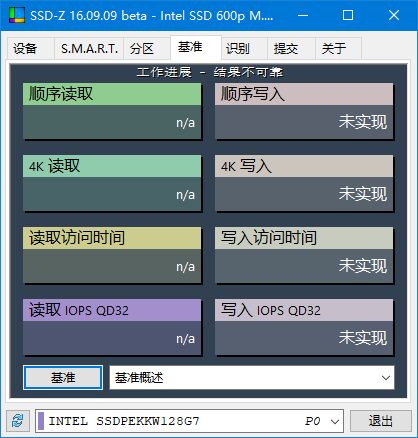Click the 4K 写入 header
Viewport: 418px width, 438px height.
304,166
